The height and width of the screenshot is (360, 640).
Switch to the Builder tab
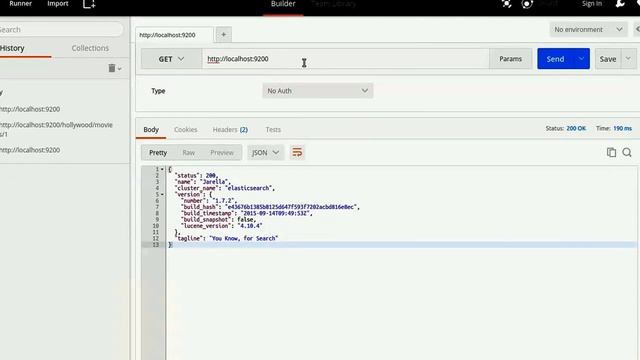[x=283, y=4]
